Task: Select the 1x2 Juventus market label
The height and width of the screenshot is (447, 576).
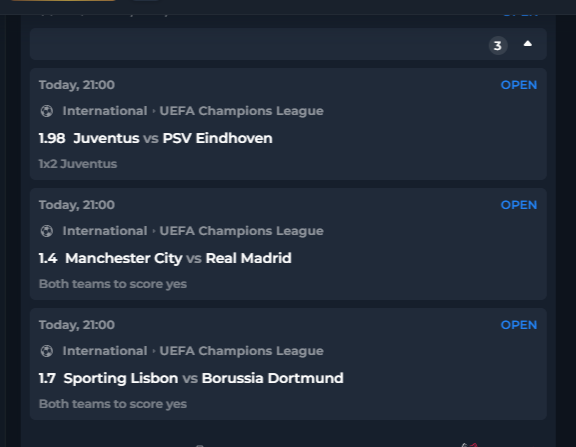Action: coord(78,164)
